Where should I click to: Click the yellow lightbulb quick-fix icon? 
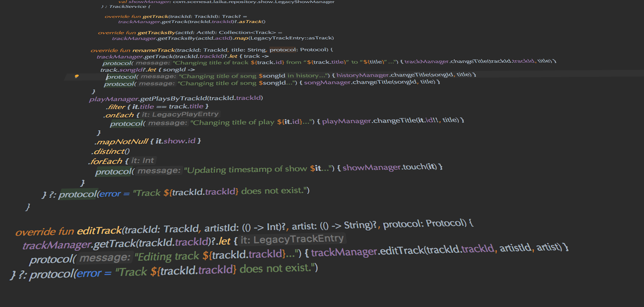[x=77, y=76]
